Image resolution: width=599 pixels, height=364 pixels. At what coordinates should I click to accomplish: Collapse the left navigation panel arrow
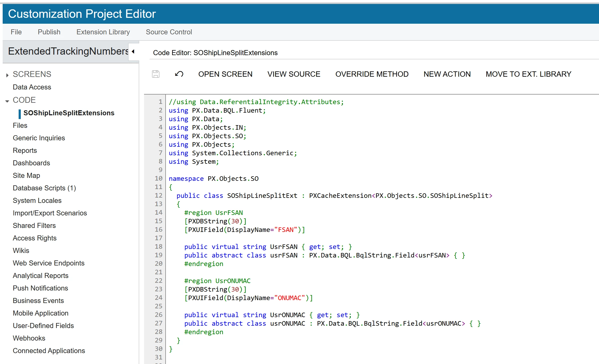click(133, 51)
